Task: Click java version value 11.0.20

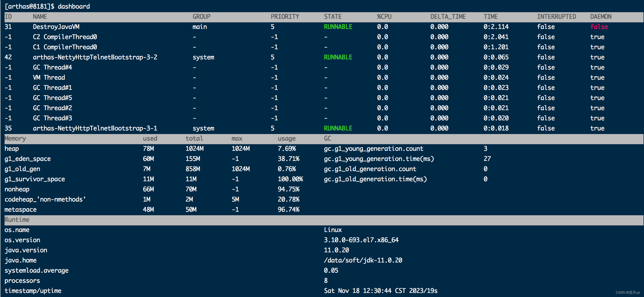Action: [336, 250]
